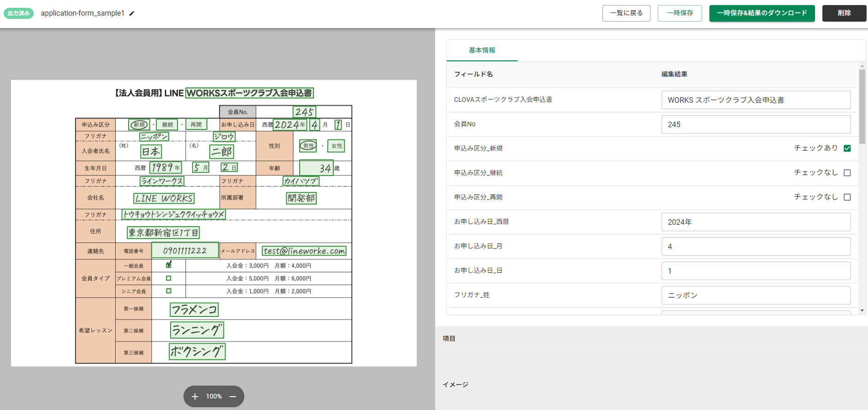The height and width of the screenshot is (410, 868).
Task: Select the ニッポン furigana box in form
Action: coord(154,137)
